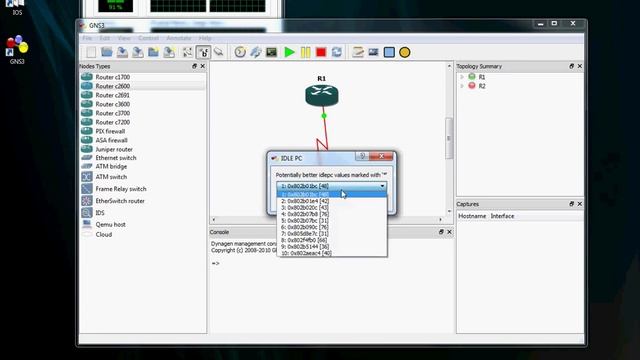Screen dimensions: 640x360
Task: Click the Add a note icon
Action: (358, 52)
